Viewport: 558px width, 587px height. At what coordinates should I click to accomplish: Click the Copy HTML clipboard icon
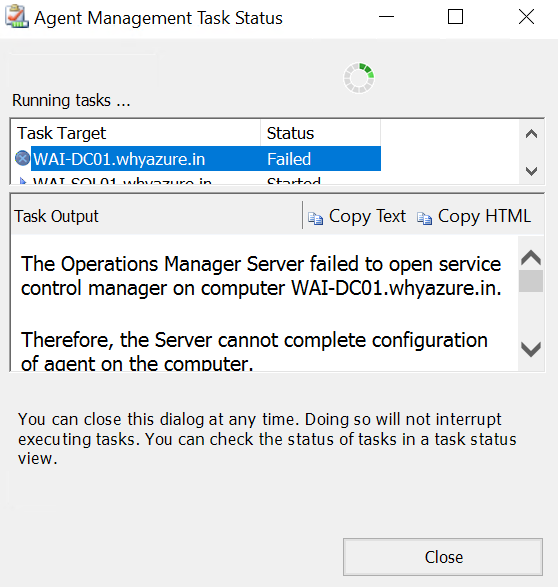pos(424,218)
